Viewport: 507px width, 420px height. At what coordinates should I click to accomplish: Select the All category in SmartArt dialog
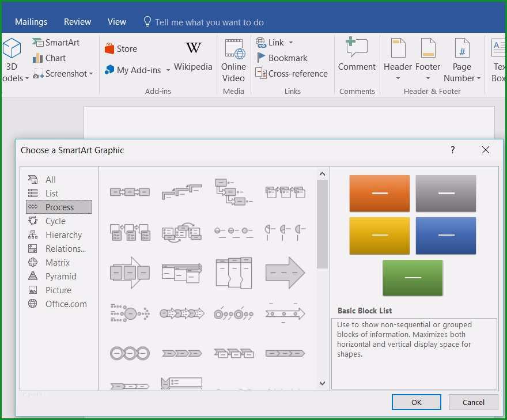[x=59, y=179]
